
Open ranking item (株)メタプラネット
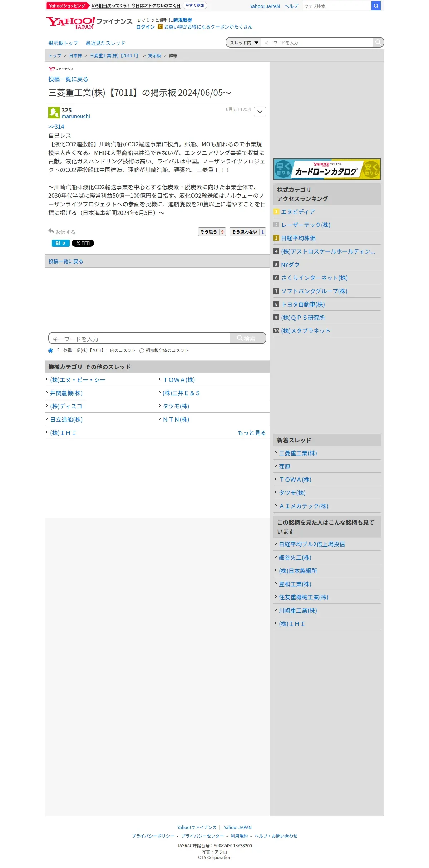[306, 331]
